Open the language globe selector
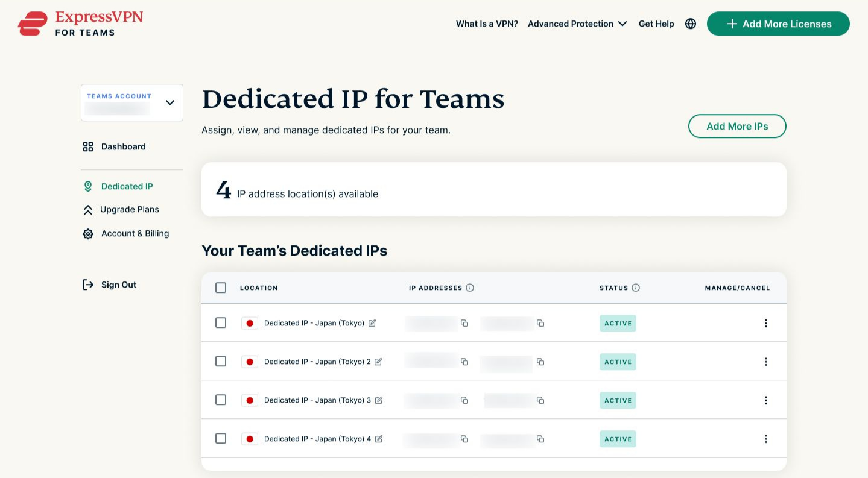The image size is (868, 478). (x=691, y=24)
